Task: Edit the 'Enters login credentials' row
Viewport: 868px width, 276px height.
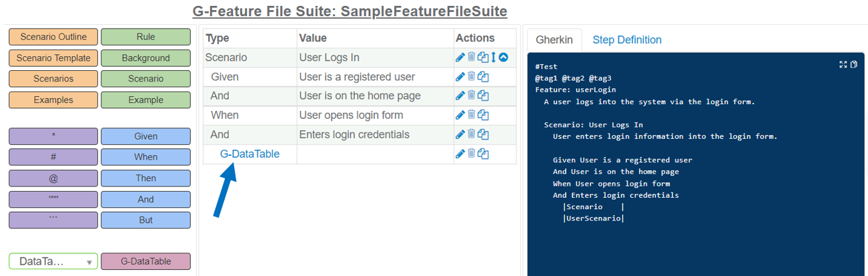Action: point(460,134)
